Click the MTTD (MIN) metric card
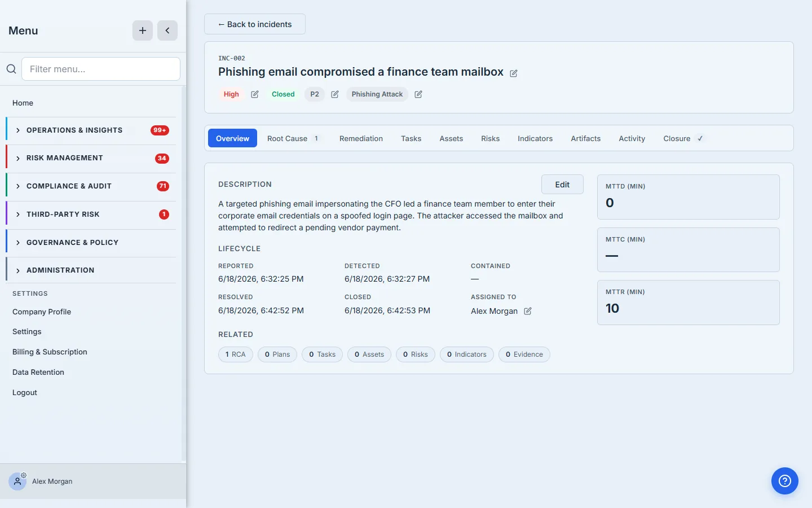The image size is (812, 508). 689,197
